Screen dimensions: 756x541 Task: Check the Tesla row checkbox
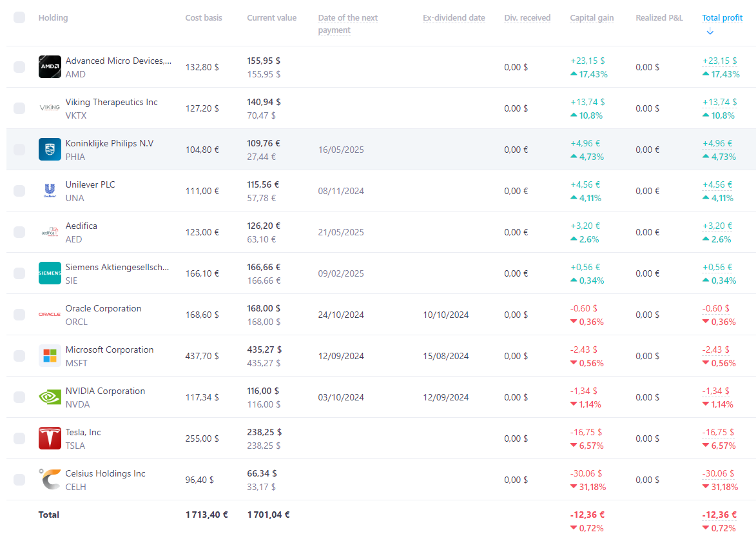[x=19, y=438]
